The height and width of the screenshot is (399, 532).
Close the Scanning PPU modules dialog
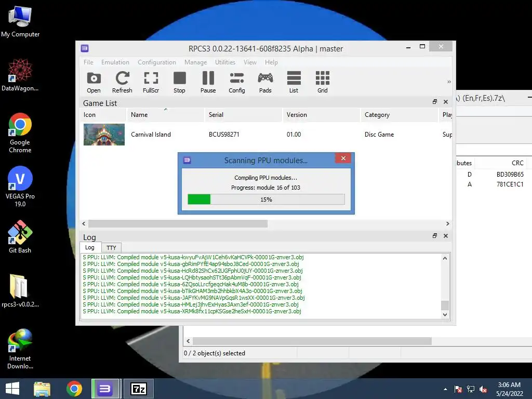pyautogui.click(x=343, y=158)
